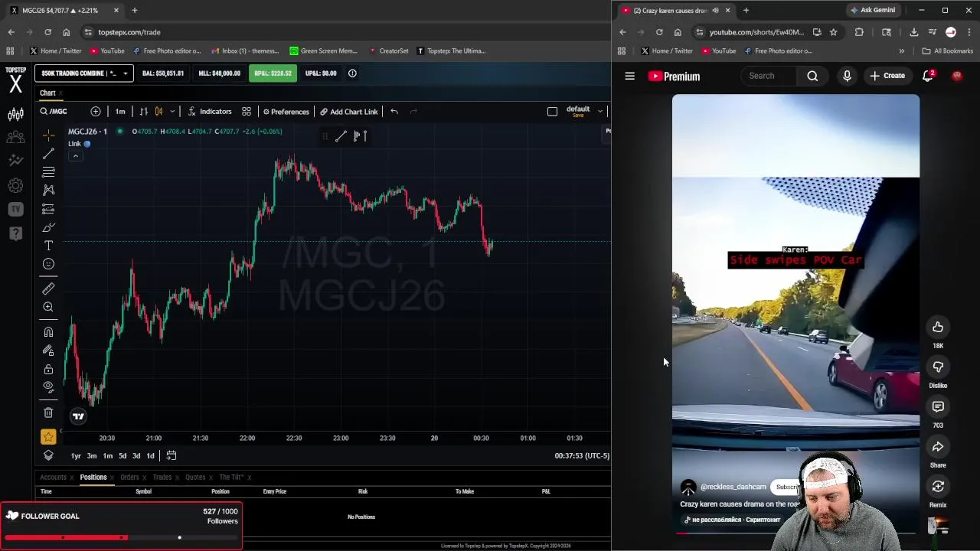Toggle magnet mode on chart
This screenshot has width=980, height=551.
point(48,332)
